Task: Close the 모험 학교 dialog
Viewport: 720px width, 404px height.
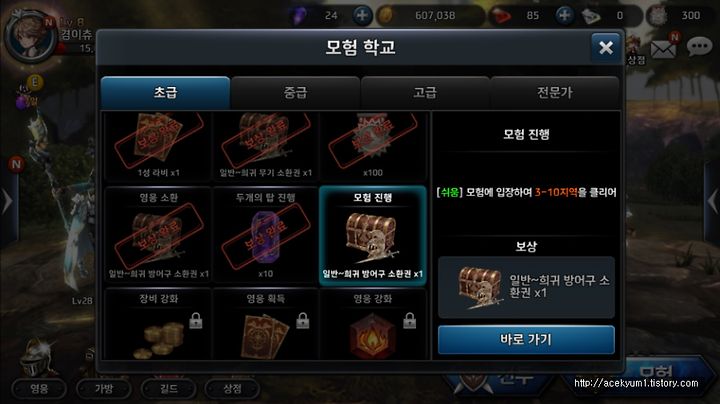Action: 606,47
